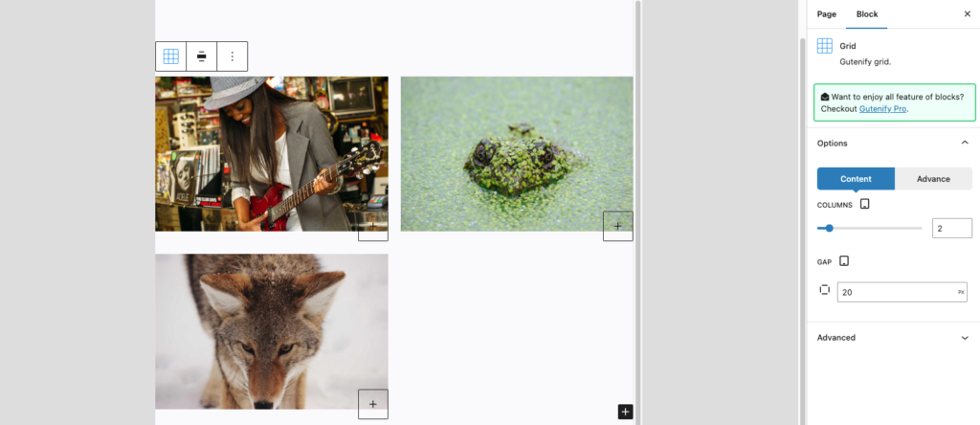
Task: Expand the Advanced panel
Action: (965, 338)
